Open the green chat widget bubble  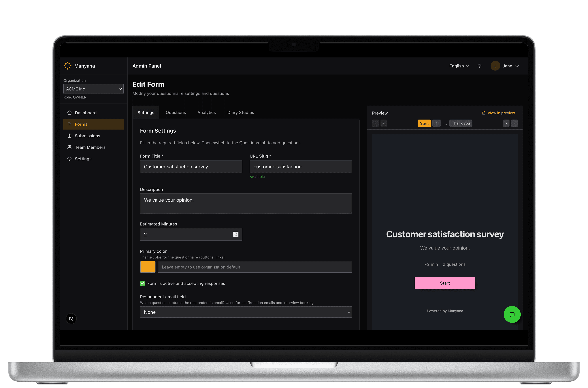tap(512, 314)
